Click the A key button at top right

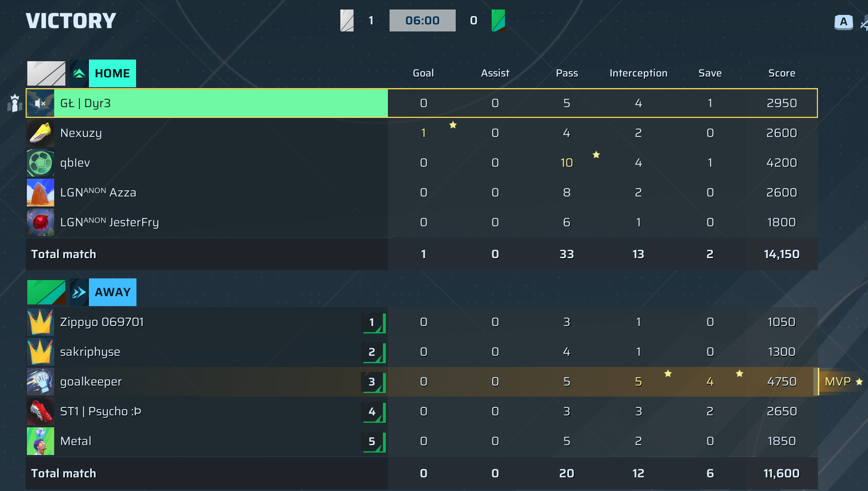coord(843,22)
